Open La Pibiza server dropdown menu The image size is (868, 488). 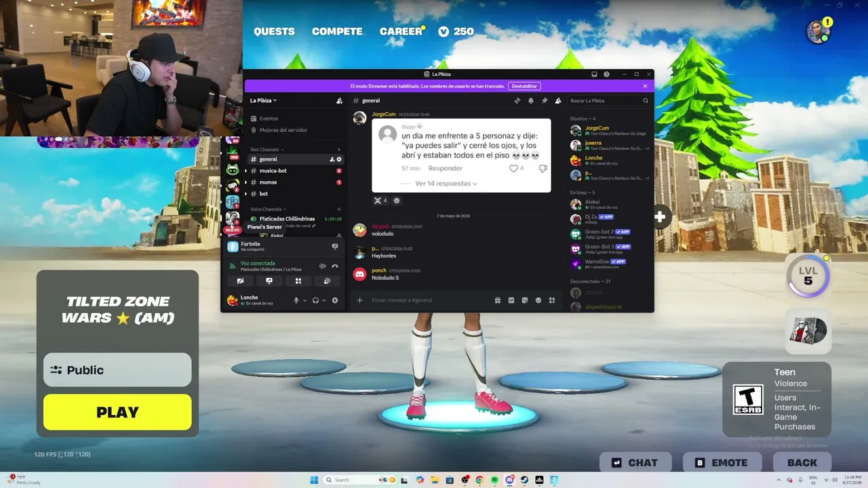click(x=264, y=100)
